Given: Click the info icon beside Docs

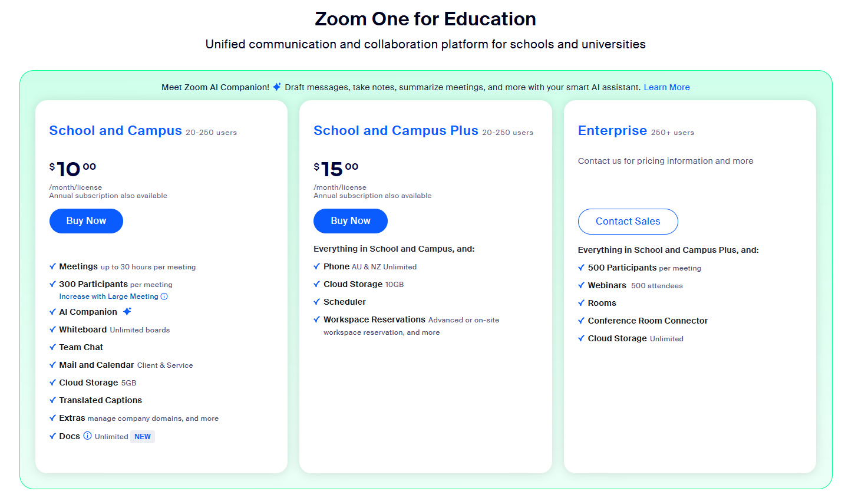Looking at the screenshot, I should pyautogui.click(x=87, y=436).
